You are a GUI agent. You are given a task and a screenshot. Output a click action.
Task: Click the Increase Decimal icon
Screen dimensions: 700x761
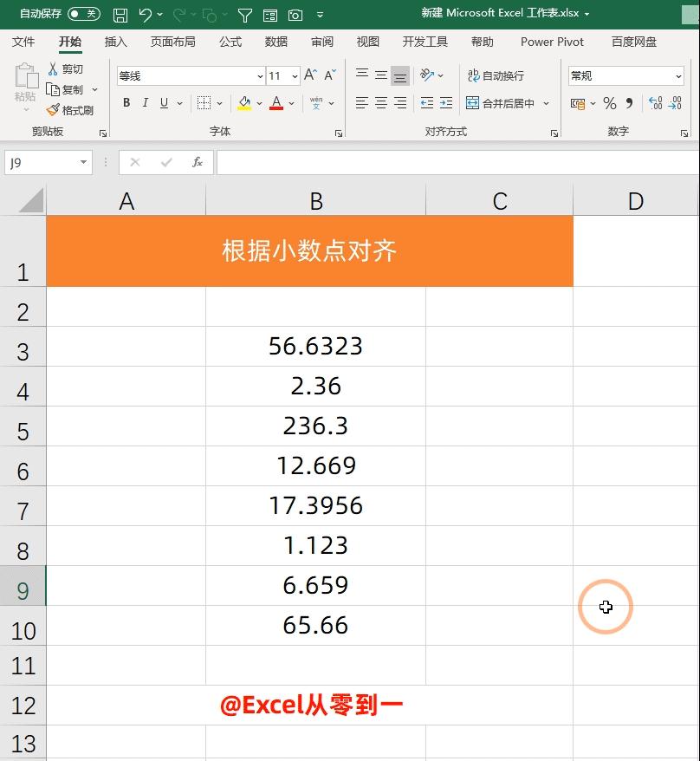[656, 103]
